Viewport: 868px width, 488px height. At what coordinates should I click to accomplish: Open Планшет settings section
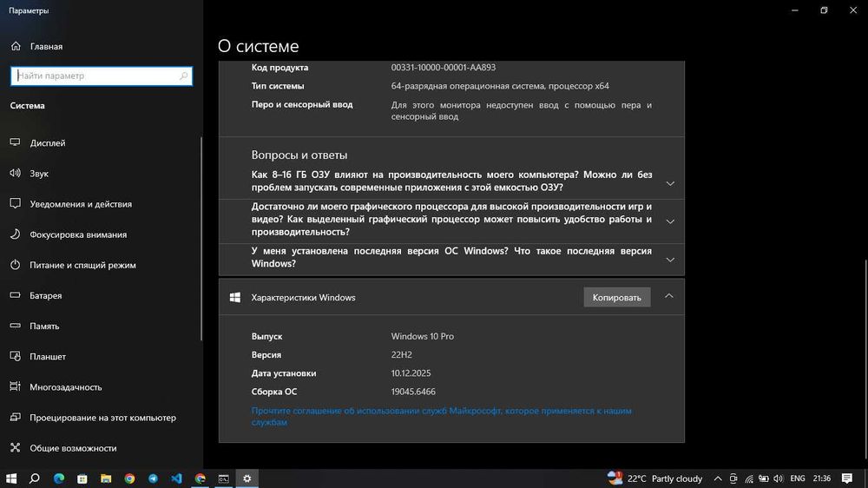[102, 356]
